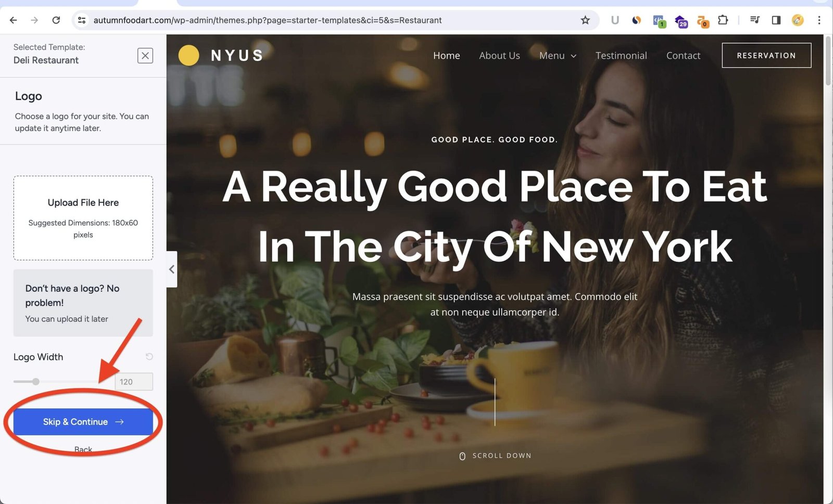Reset logo width with the undo icon
Image resolution: width=833 pixels, height=504 pixels.
(149, 357)
